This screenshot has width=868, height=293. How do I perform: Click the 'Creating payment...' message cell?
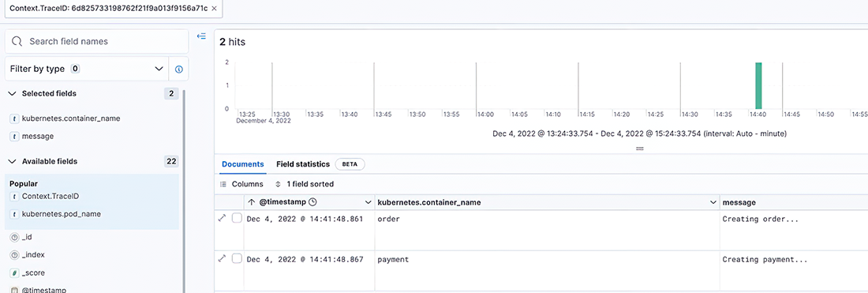[x=765, y=259]
